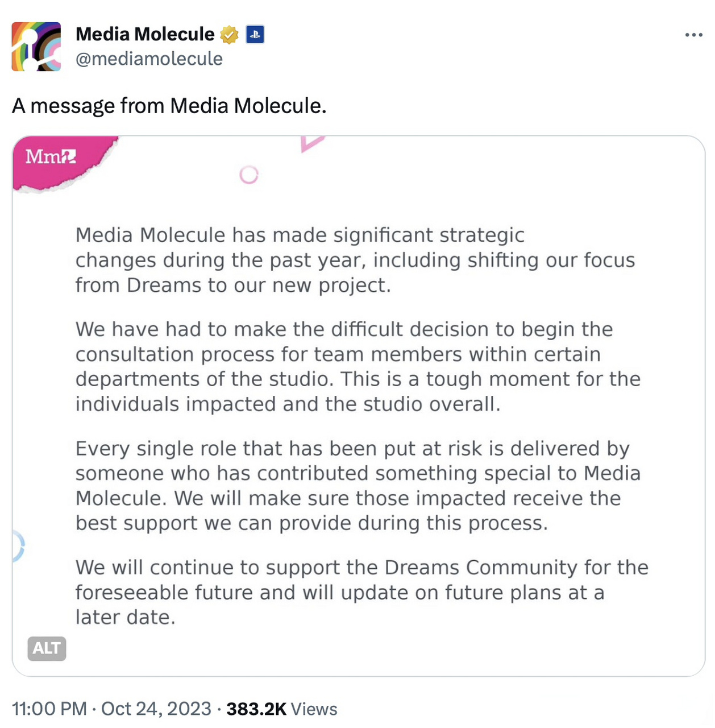
Task: View the 383.2K Views analytics
Action: click(x=282, y=709)
